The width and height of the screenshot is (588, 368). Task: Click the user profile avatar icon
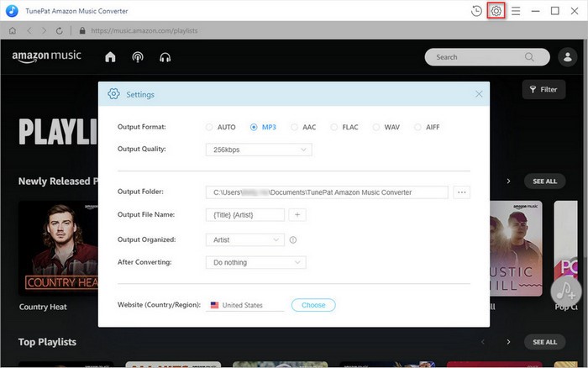pyautogui.click(x=567, y=57)
